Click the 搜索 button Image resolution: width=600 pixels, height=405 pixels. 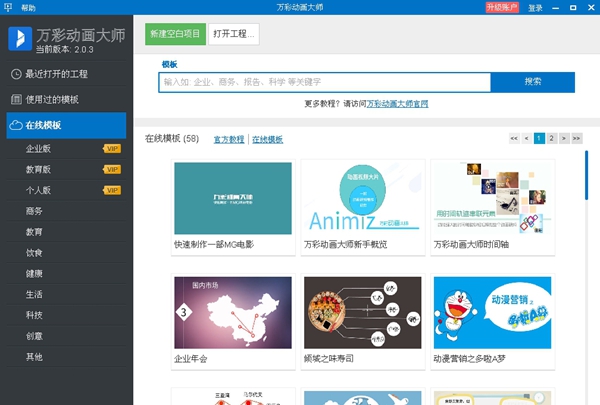click(532, 82)
